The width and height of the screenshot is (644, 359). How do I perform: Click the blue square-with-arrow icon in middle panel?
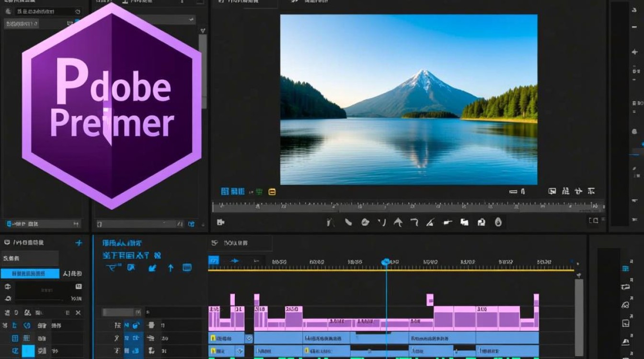[131, 268]
